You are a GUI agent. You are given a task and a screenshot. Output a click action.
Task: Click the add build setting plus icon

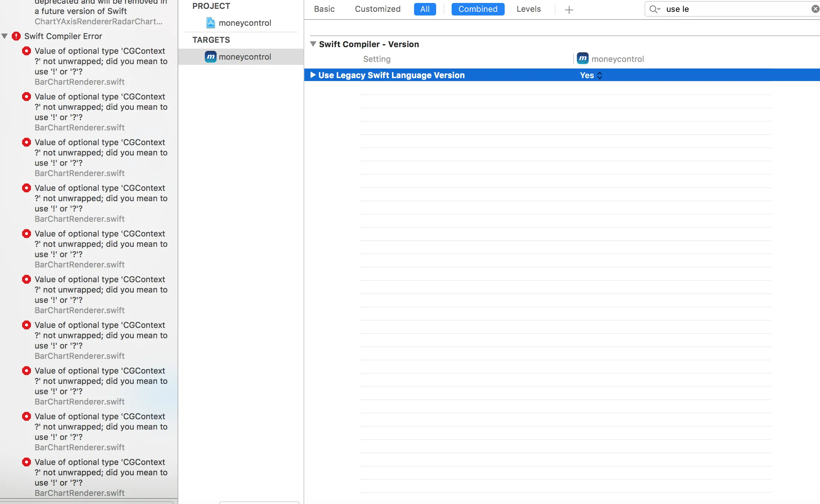[x=569, y=10]
